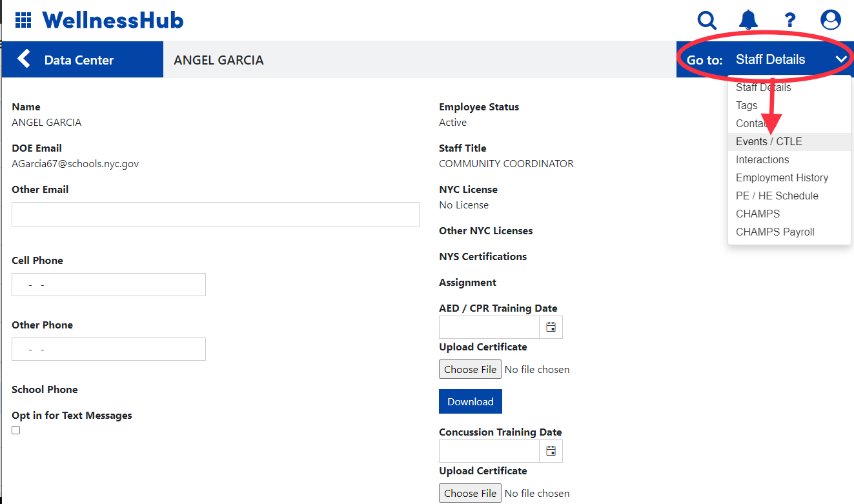Focus the Other Phone input field

[108, 349]
